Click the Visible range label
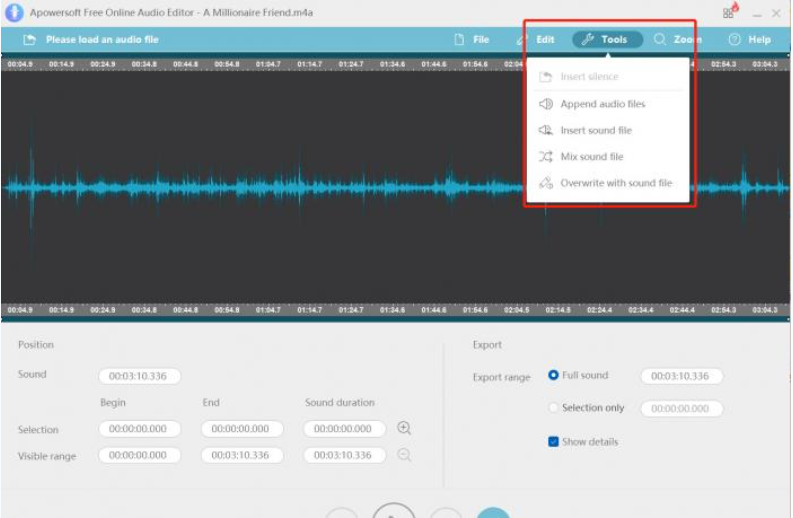The width and height of the screenshot is (793, 518). click(47, 456)
